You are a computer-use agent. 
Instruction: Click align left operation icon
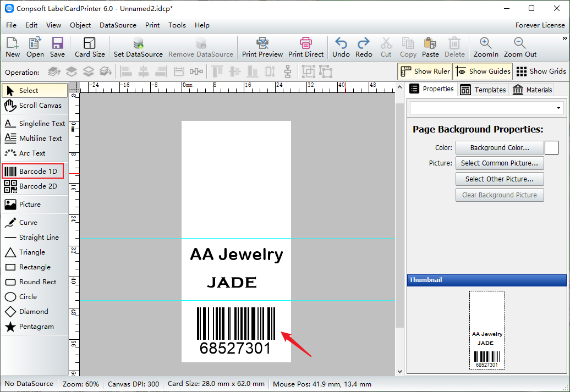(126, 71)
